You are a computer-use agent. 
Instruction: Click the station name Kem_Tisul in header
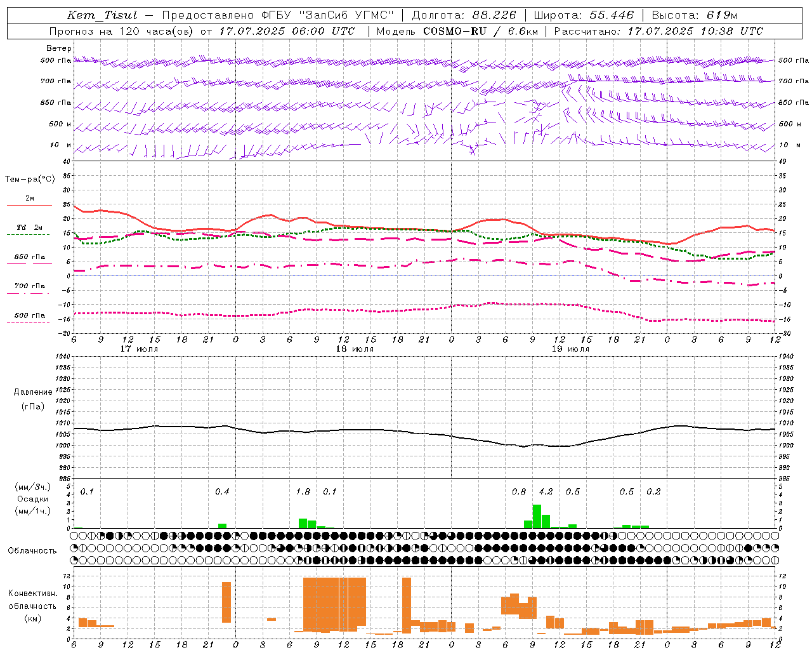point(102,15)
